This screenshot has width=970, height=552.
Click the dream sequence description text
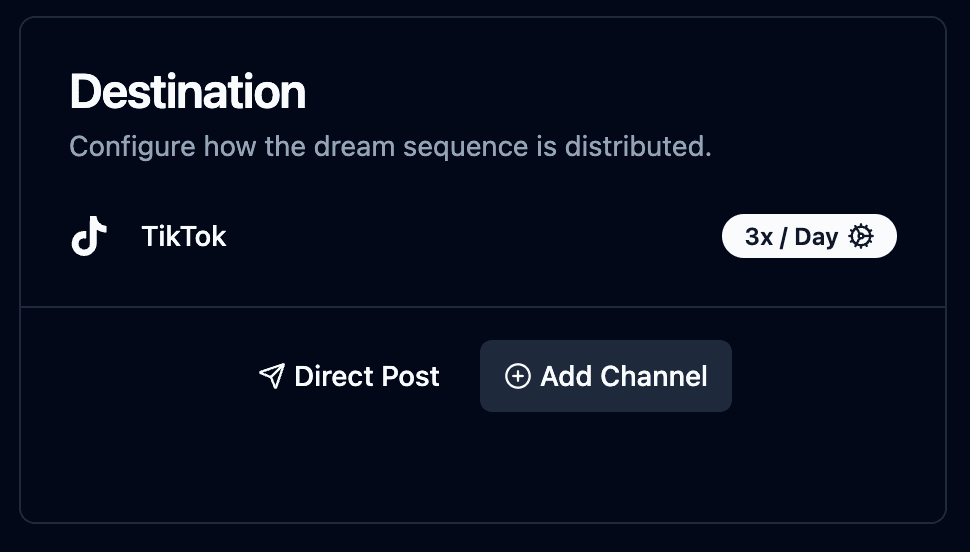(x=390, y=147)
